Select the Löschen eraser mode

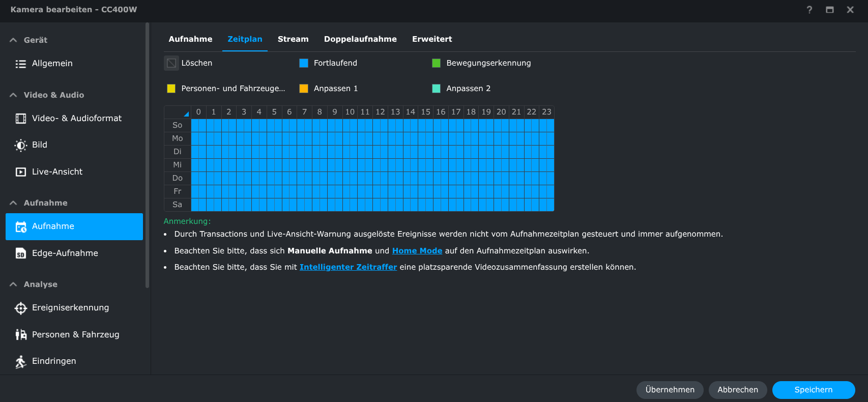coord(171,63)
